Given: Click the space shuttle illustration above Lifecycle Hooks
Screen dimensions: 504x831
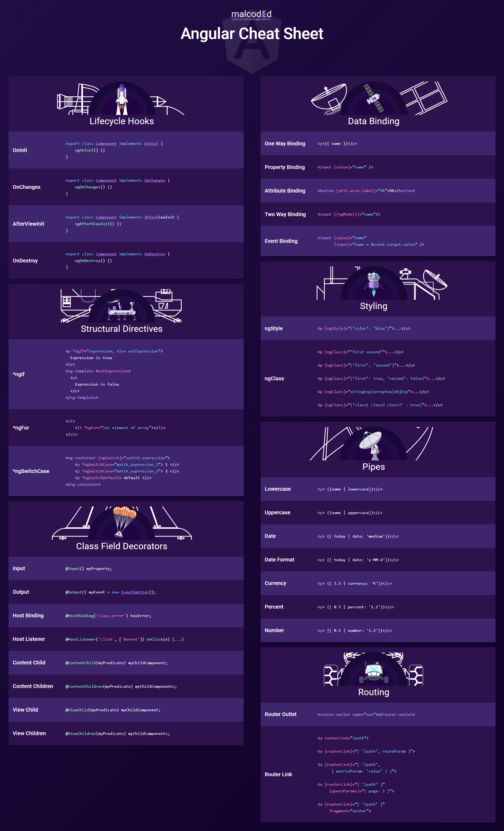Looking at the screenshot, I should (x=122, y=99).
